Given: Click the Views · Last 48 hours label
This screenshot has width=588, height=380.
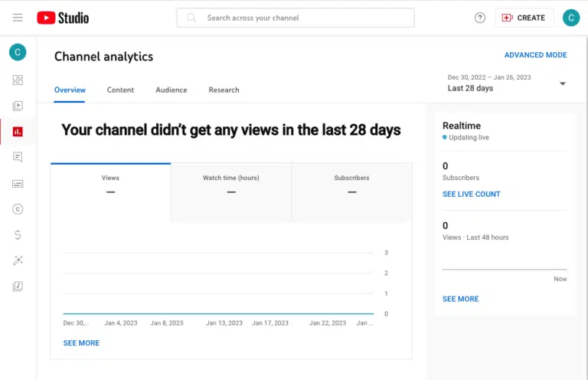Looking at the screenshot, I should [475, 237].
